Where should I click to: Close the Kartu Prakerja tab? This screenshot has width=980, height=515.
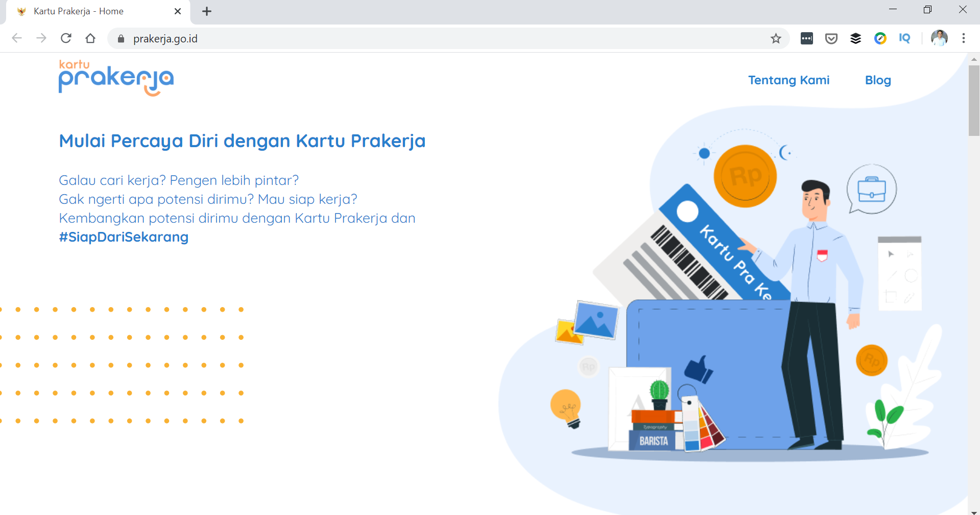[x=178, y=11]
